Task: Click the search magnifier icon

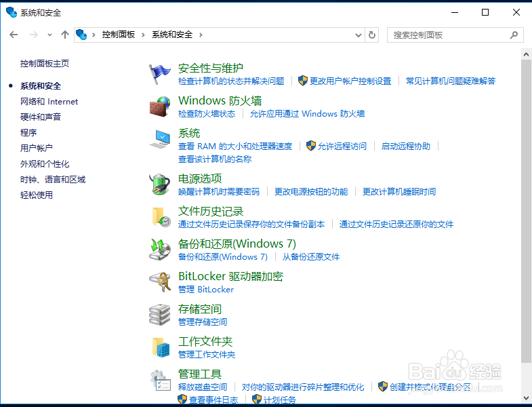Action: click(x=514, y=35)
